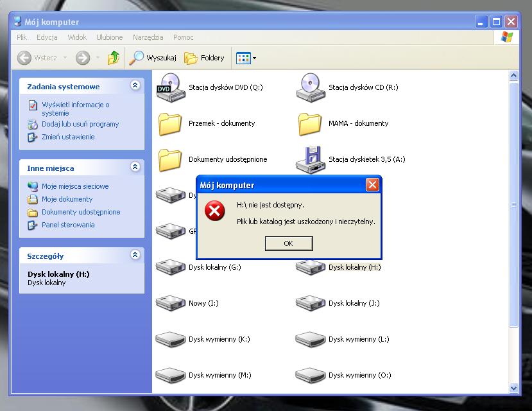Collapse the Szczegóły panel

[135, 254]
